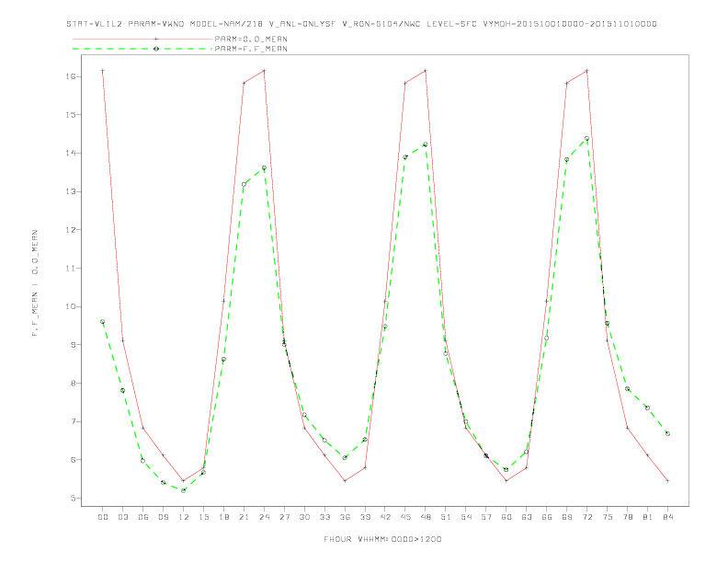Click x-axis forecast hour label 72
728x563 pixels.
click(x=587, y=517)
